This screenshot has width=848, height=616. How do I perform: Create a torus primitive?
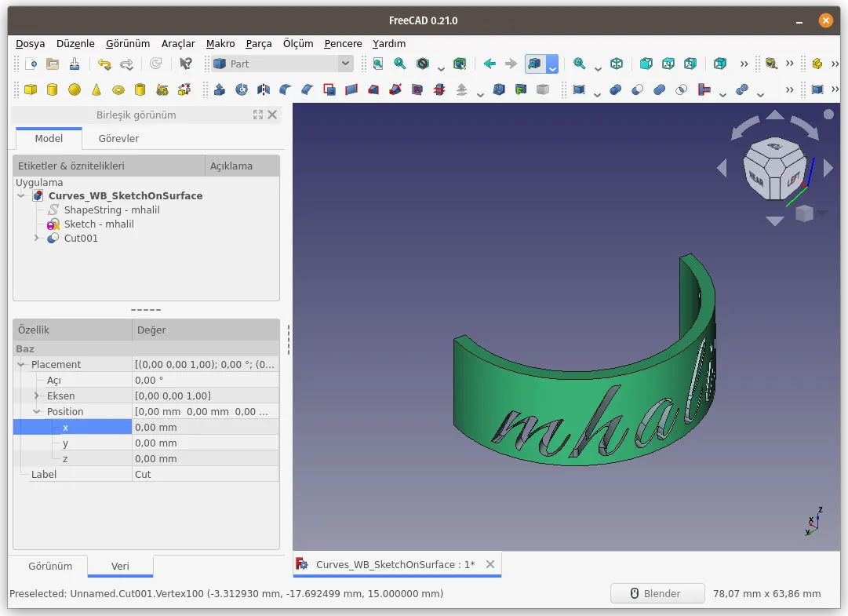tap(118, 89)
